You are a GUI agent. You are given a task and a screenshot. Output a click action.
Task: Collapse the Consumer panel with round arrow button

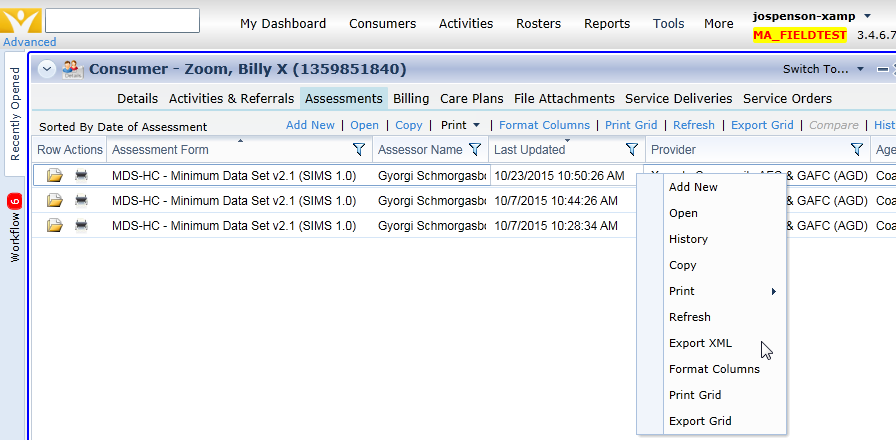click(x=46, y=69)
